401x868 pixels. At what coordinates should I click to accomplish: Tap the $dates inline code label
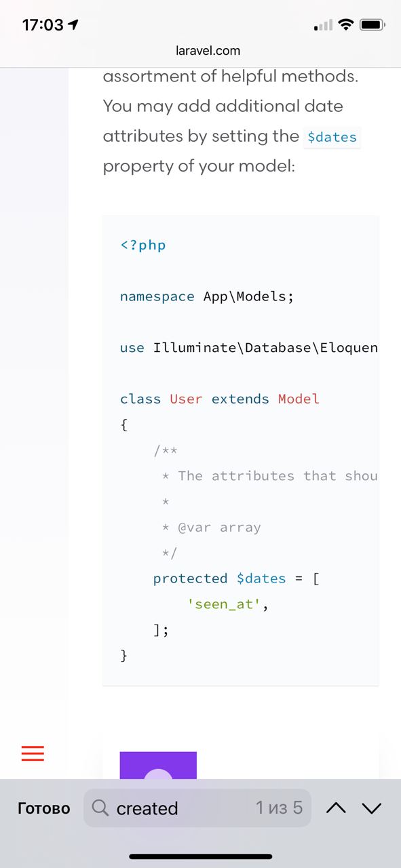click(x=332, y=137)
